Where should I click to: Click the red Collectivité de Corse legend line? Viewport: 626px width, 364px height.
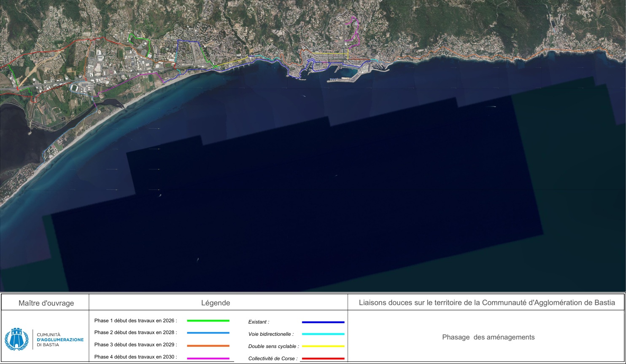323,359
